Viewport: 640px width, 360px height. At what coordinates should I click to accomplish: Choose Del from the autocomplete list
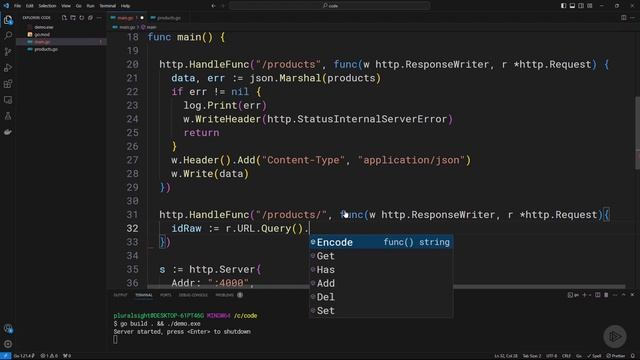381,297
